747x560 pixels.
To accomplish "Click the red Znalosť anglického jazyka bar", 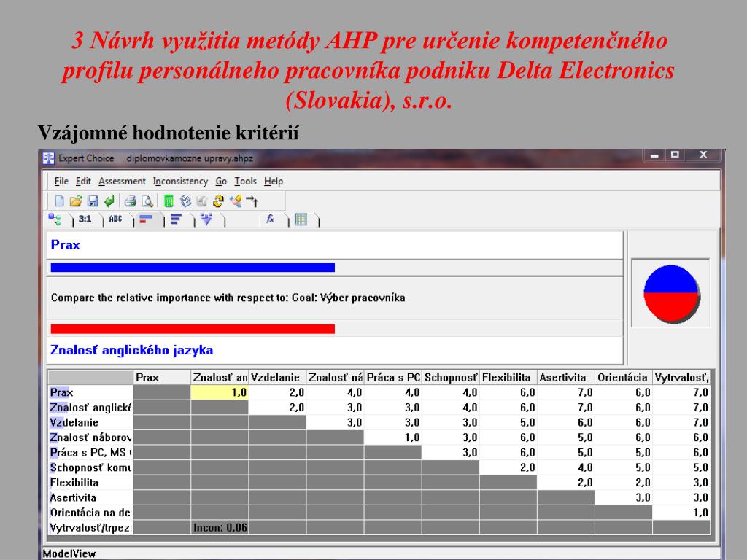I will pos(193,329).
